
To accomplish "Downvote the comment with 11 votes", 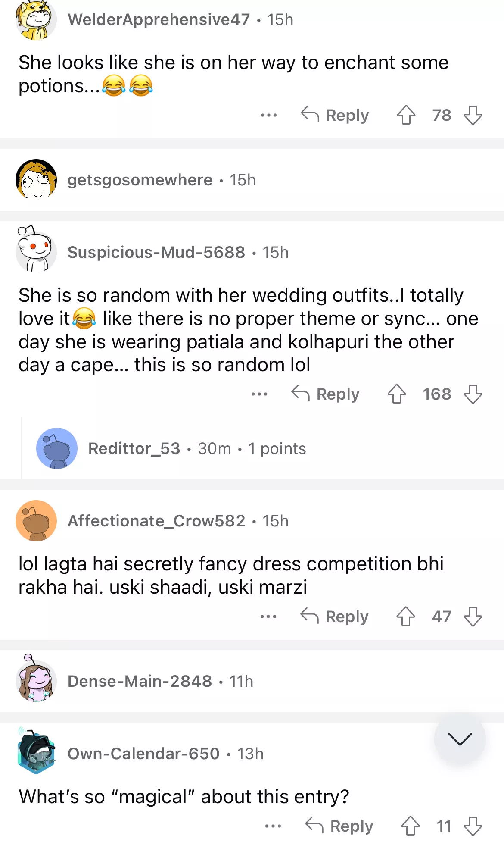I will (473, 826).
